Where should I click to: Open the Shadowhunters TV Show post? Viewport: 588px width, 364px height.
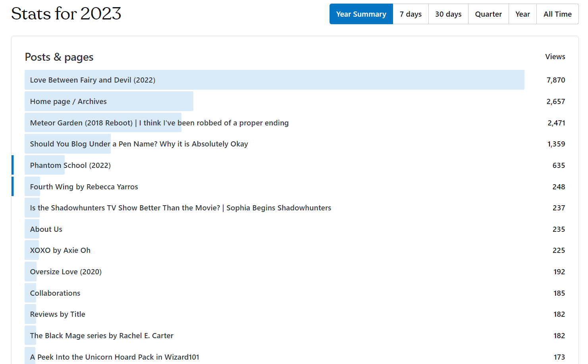(180, 208)
